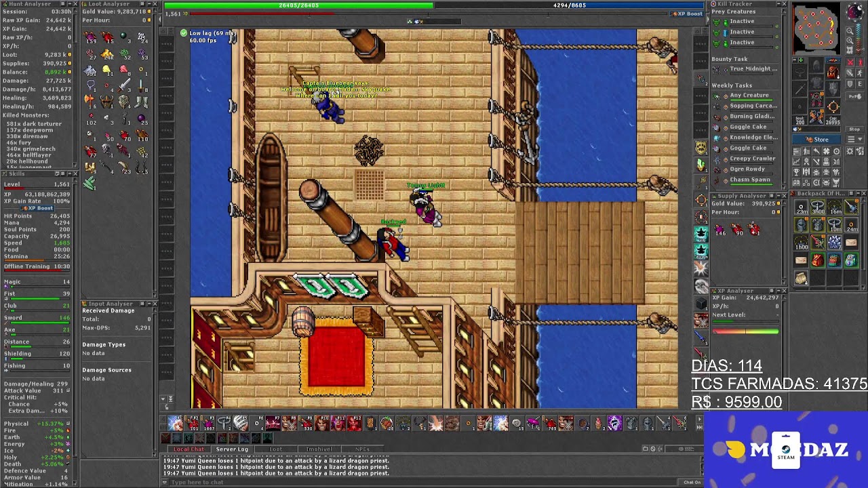Click the green health bar showing 26405/26405

pyautogui.click(x=298, y=5)
